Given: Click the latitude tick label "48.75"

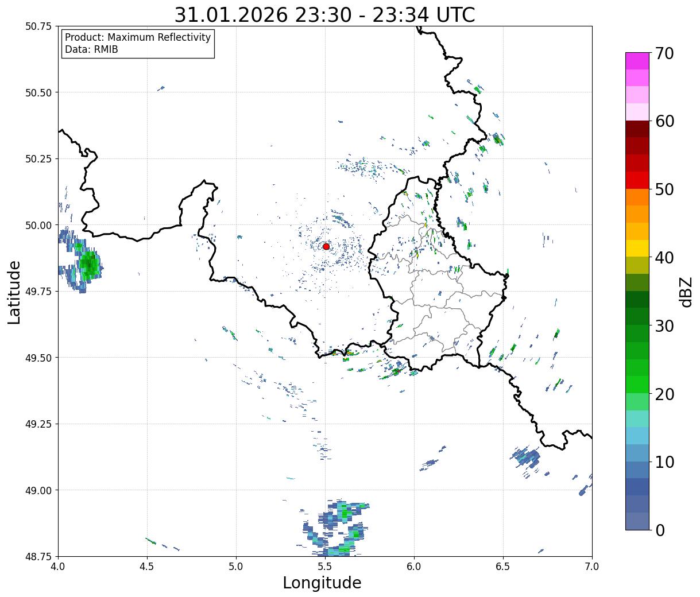Looking at the screenshot, I should click(38, 557).
